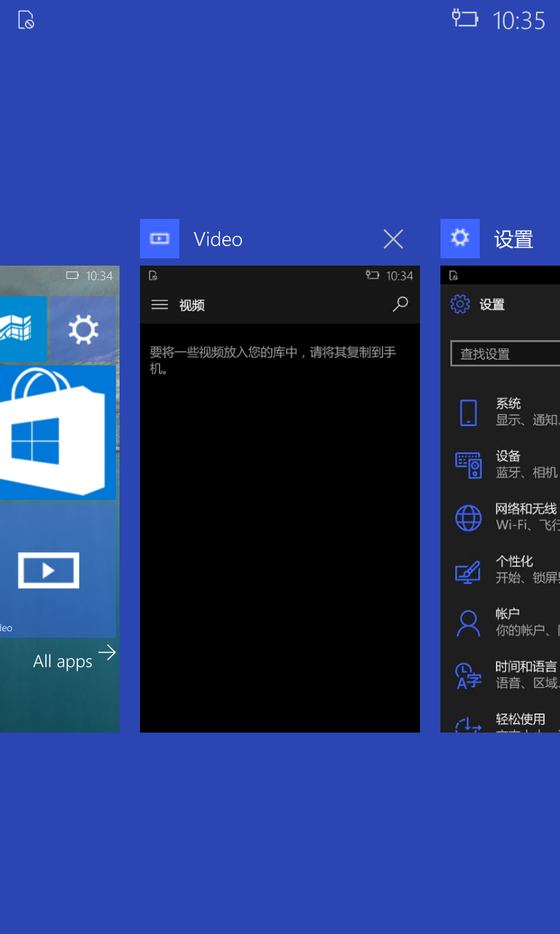Tap the Settings gear tile on the Start screen
The height and width of the screenshot is (934, 560).
(x=83, y=330)
